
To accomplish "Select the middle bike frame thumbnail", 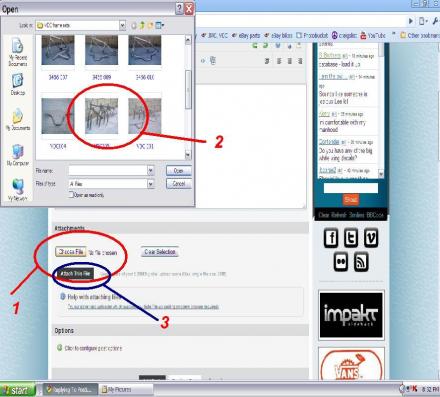I will pos(101,116).
